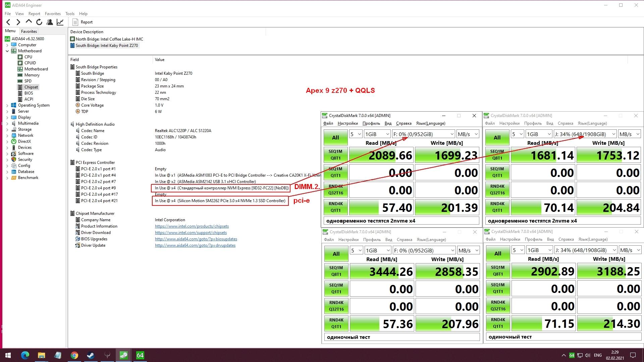This screenshot has width=644, height=362.
Task: Click the AIDA64 Back navigation arrow
Action: pos(8,22)
